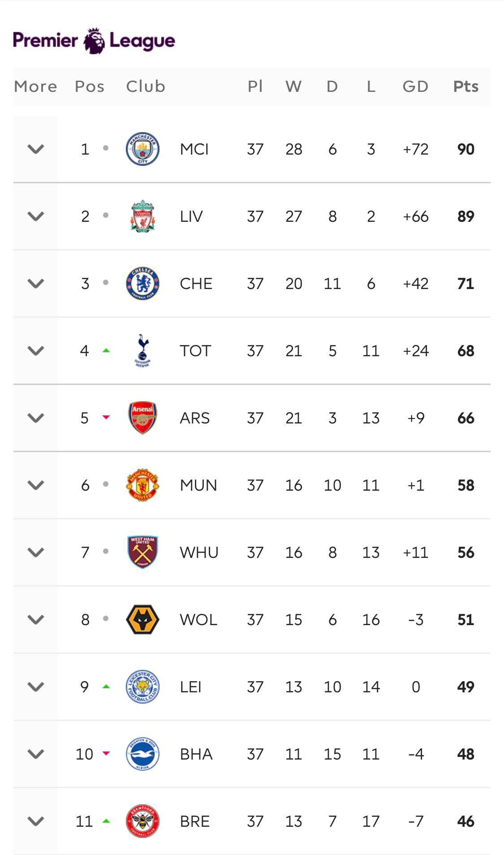Click the Premier League logo
Screen dimensions: 504x855
(x=94, y=41)
